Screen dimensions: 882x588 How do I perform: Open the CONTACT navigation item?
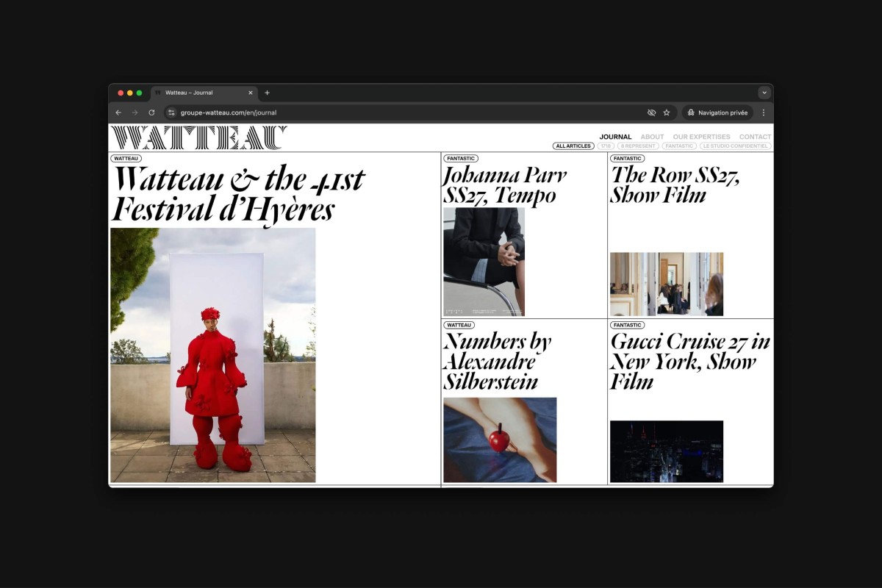click(756, 137)
